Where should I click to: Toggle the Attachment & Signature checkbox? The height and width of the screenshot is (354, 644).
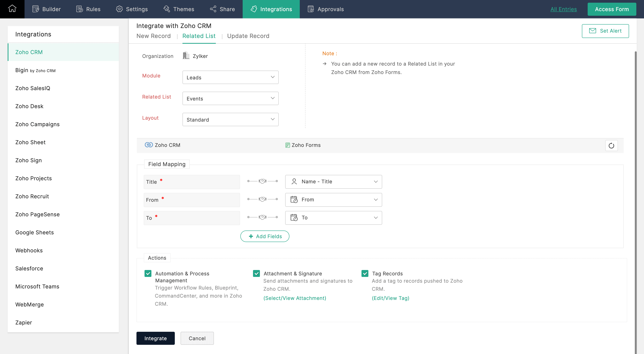pos(257,273)
